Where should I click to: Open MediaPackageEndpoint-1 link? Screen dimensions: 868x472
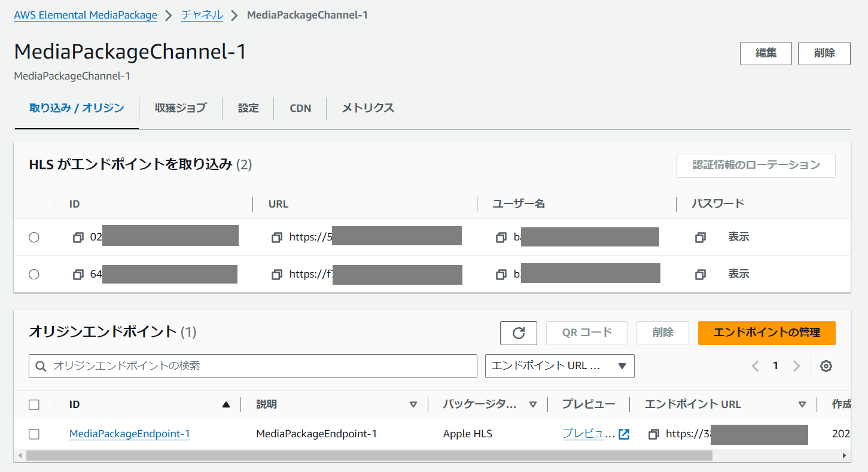[130, 434]
